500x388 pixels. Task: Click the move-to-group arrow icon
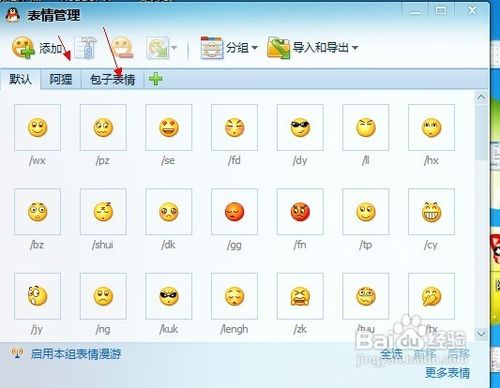coord(158,48)
